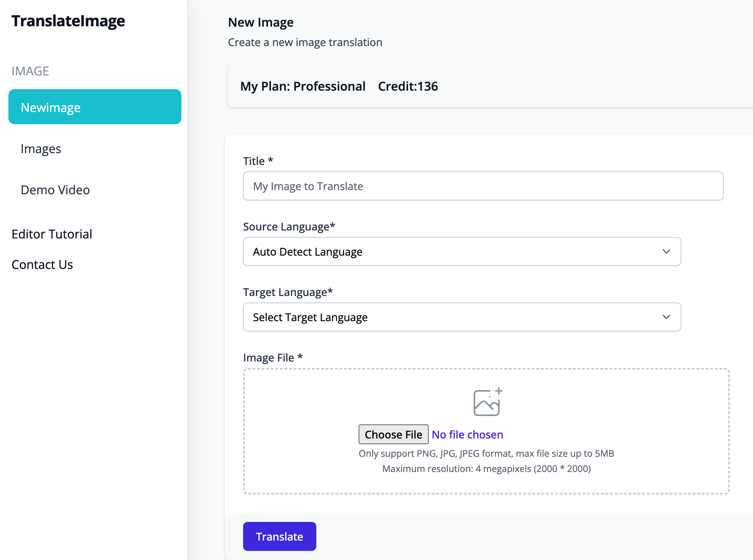Open the Editor Tutorial link
This screenshot has height=560, width=753.
coord(52,234)
